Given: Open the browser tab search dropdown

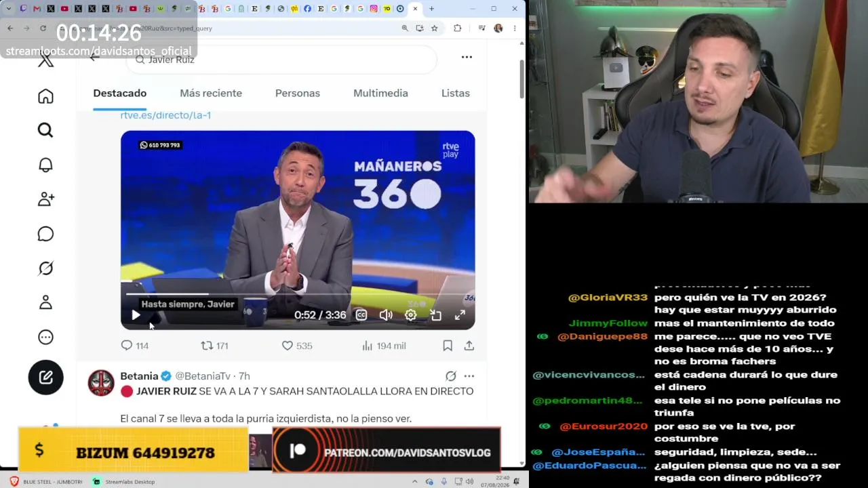Looking at the screenshot, I should [8, 9].
